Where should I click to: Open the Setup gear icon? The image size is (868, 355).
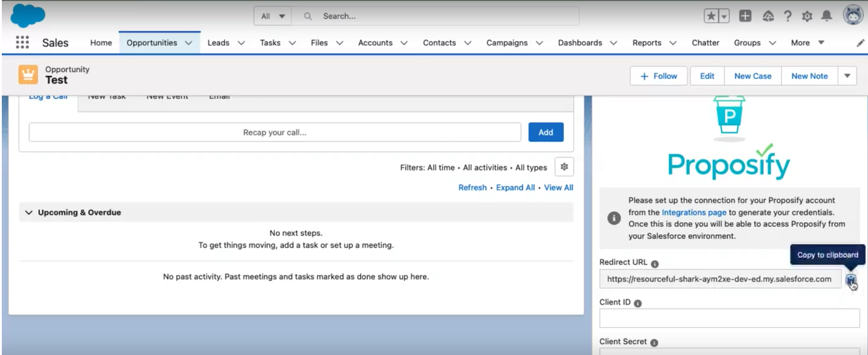[807, 16]
